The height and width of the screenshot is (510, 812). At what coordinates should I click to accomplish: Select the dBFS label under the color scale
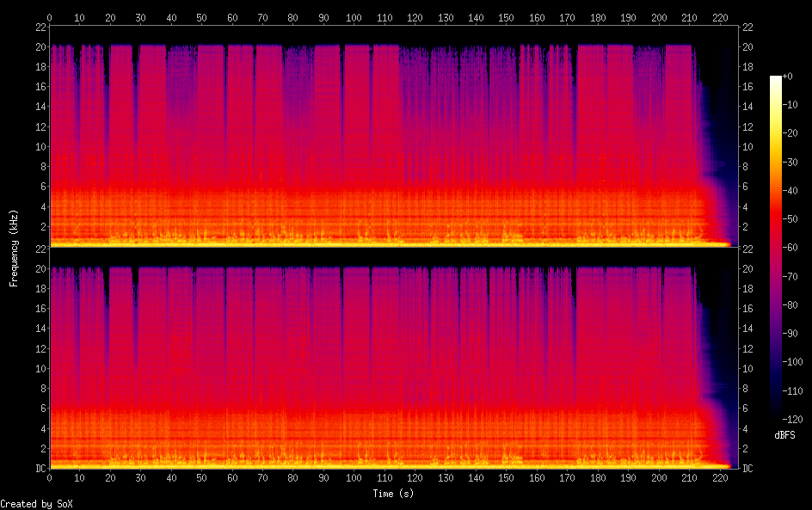point(784,436)
